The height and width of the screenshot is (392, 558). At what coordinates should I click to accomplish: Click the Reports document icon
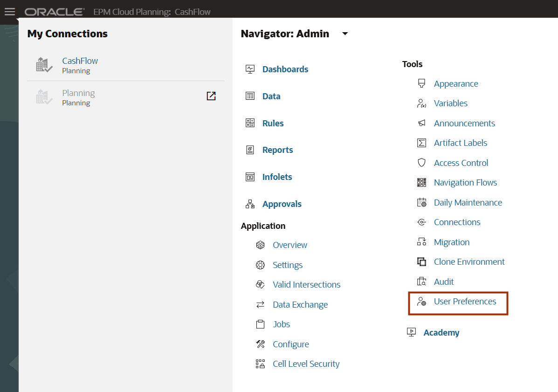coord(250,150)
